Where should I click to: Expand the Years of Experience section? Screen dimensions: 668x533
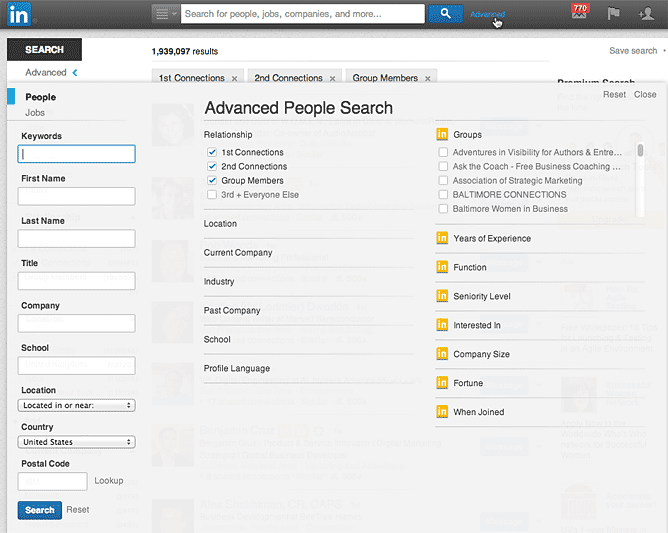(x=492, y=239)
